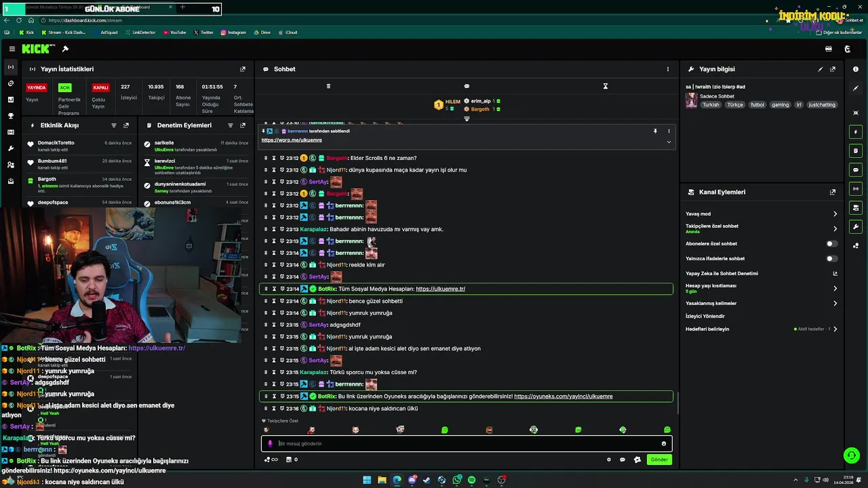This screenshot has height=488, width=868.
Task: Toggle the chat bubble widget in right sidebar
Action: pos(856,169)
